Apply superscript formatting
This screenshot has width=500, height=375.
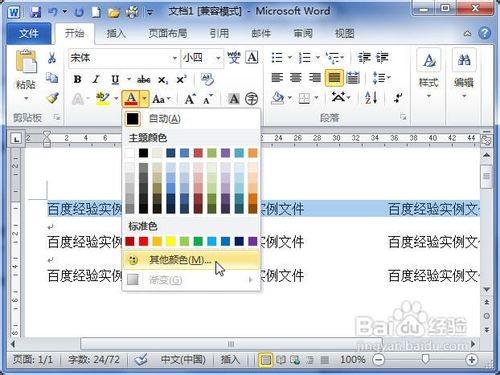181,80
